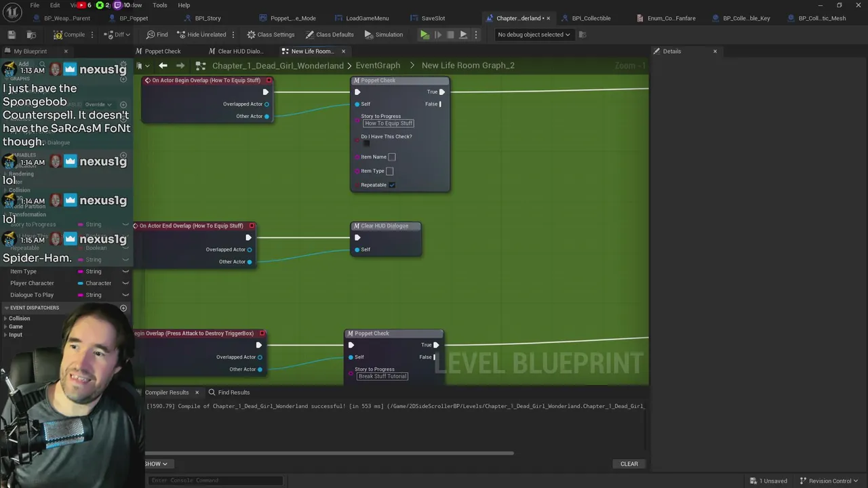Open Hide Unrelated options dots
The image size is (868, 488).
point(233,35)
